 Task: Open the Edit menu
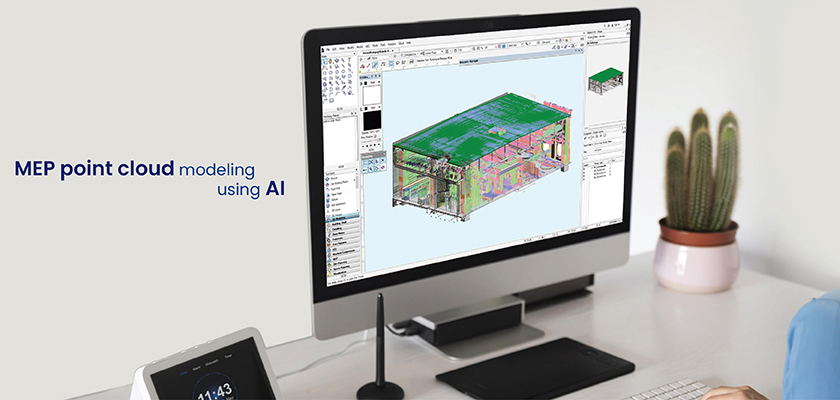click(x=334, y=49)
